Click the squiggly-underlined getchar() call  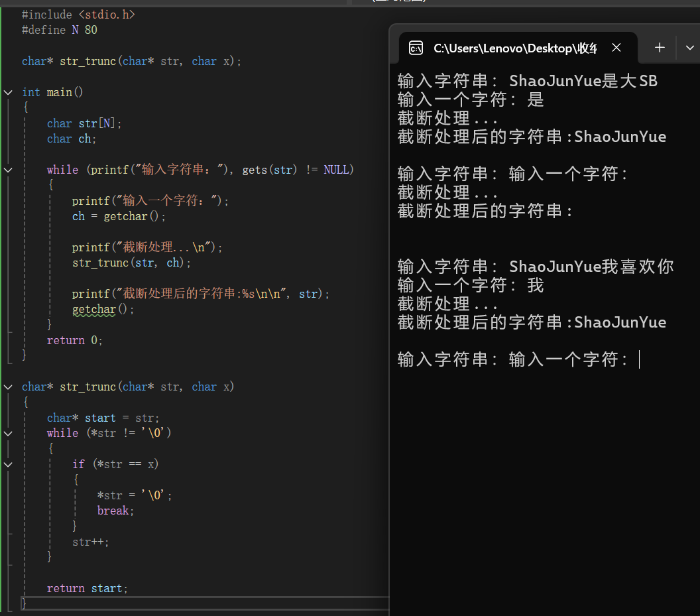coord(103,309)
